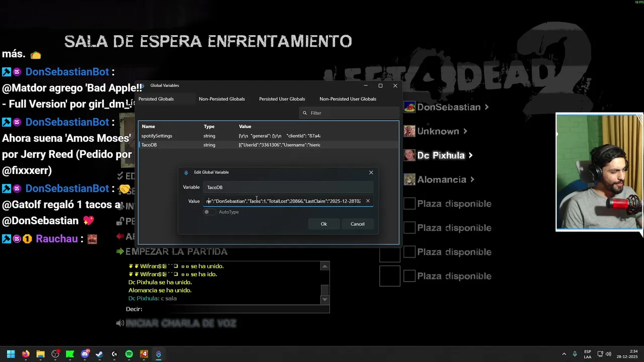Click the speaker icon beside voice chat option
The width and height of the screenshot is (644, 362).
120,323
